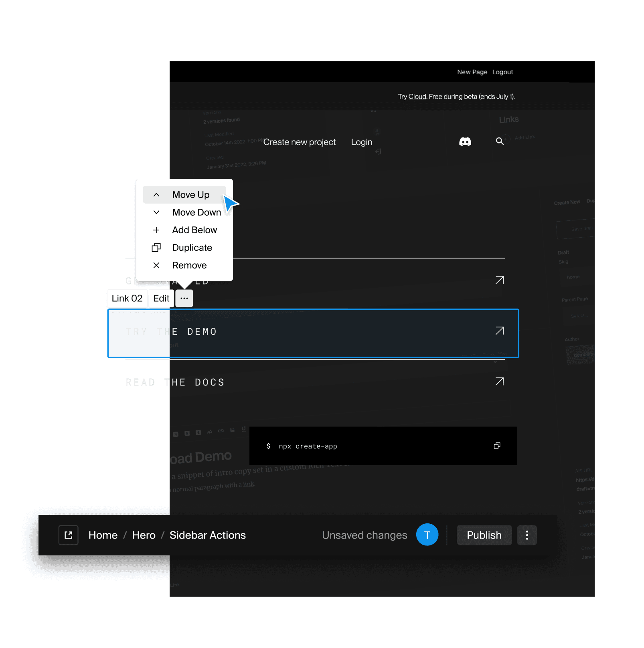Image resolution: width=644 pixels, height=648 pixels.
Task: Open the vertical dots menu beside Publish
Action: [527, 535]
